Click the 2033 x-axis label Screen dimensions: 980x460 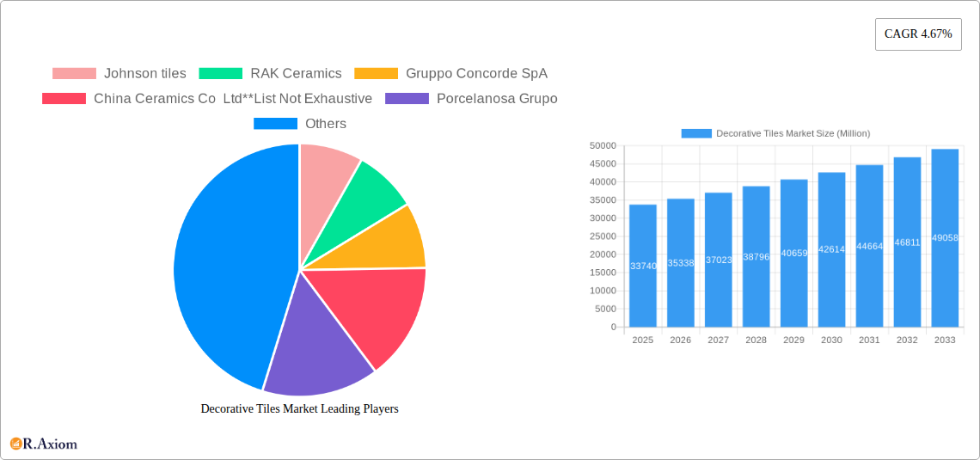tap(945, 340)
